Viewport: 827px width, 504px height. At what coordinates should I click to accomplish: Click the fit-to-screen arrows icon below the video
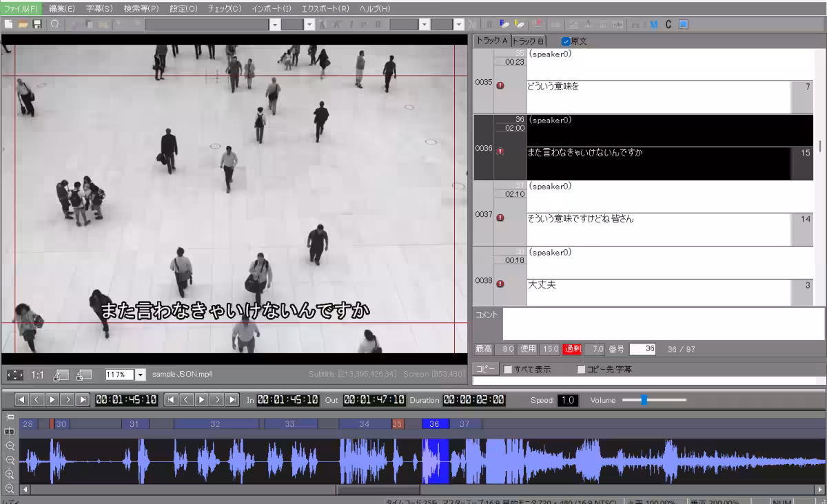coord(14,375)
